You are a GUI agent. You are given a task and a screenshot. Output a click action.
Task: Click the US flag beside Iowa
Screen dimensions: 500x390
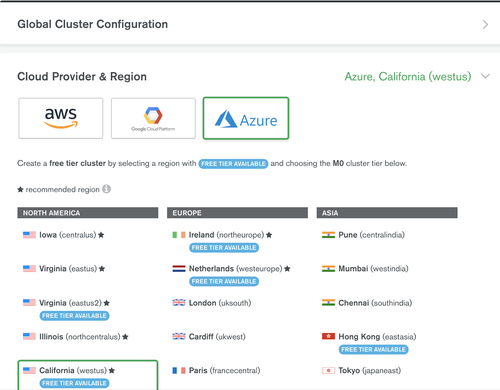pos(29,235)
